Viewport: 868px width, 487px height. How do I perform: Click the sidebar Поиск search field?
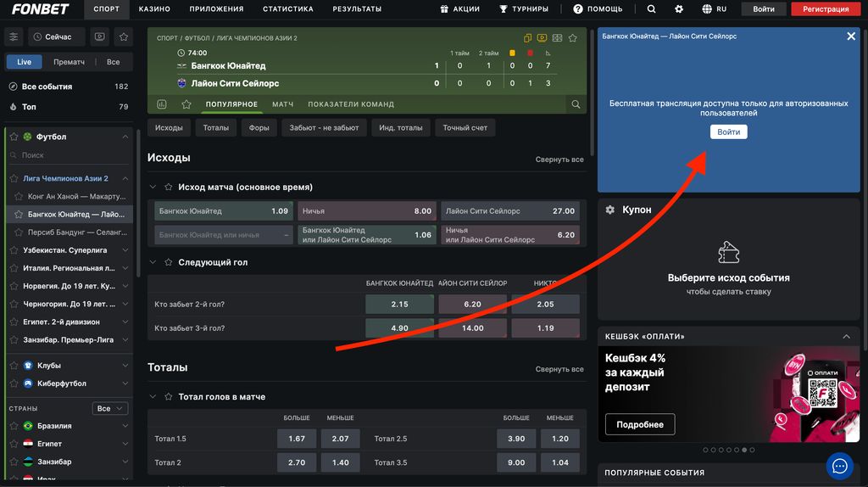(x=72, y=155)
